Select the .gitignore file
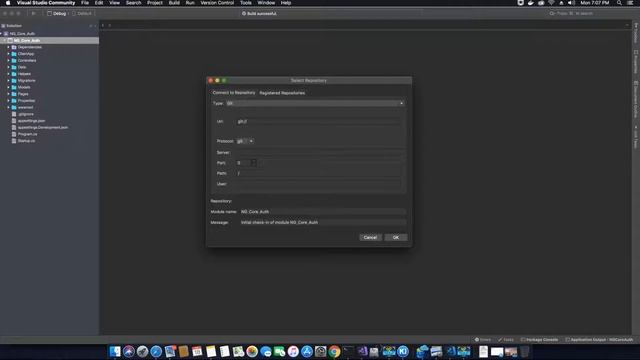This screenshot has width=640, height=360. tap(25, 114)
